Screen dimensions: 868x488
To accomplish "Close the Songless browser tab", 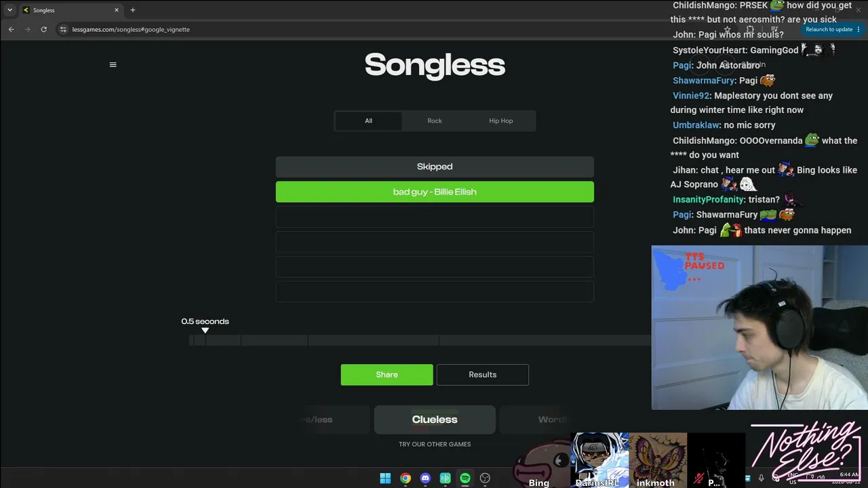I will [x=117, y=10].
